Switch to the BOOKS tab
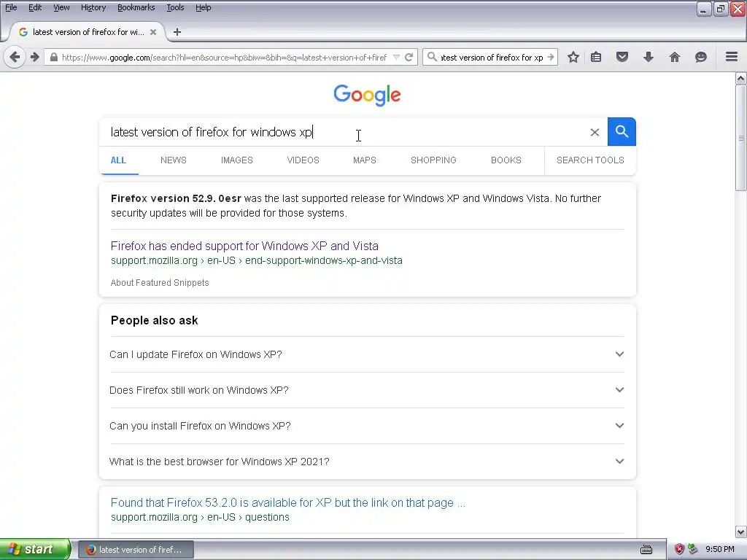The height and width of the screenshot is (560, 747). coord(506,160)
